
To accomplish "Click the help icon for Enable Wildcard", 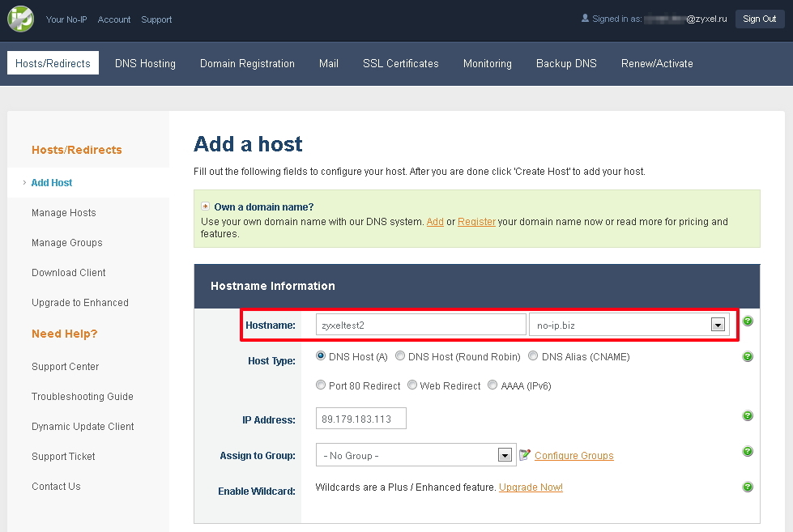I will [x=748, y=487].
